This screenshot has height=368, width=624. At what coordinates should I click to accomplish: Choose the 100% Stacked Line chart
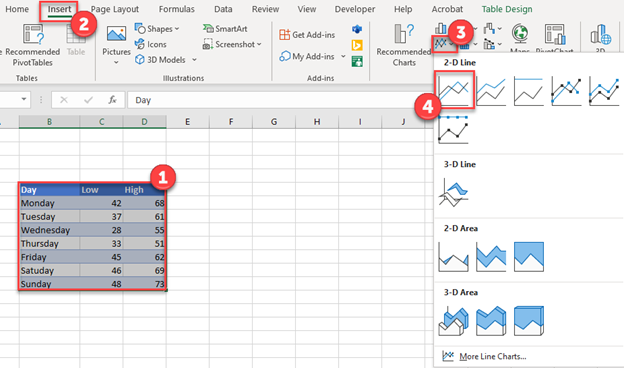point(528,90)
